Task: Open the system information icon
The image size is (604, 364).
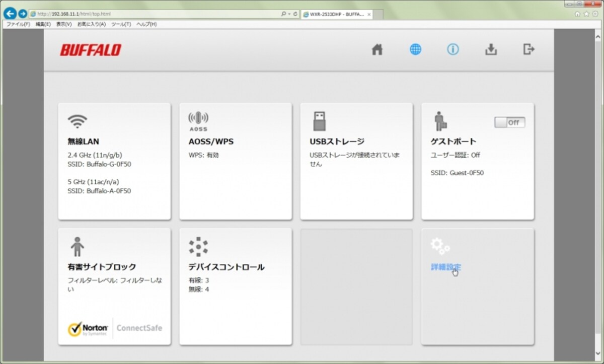Action: click(453, 49)
